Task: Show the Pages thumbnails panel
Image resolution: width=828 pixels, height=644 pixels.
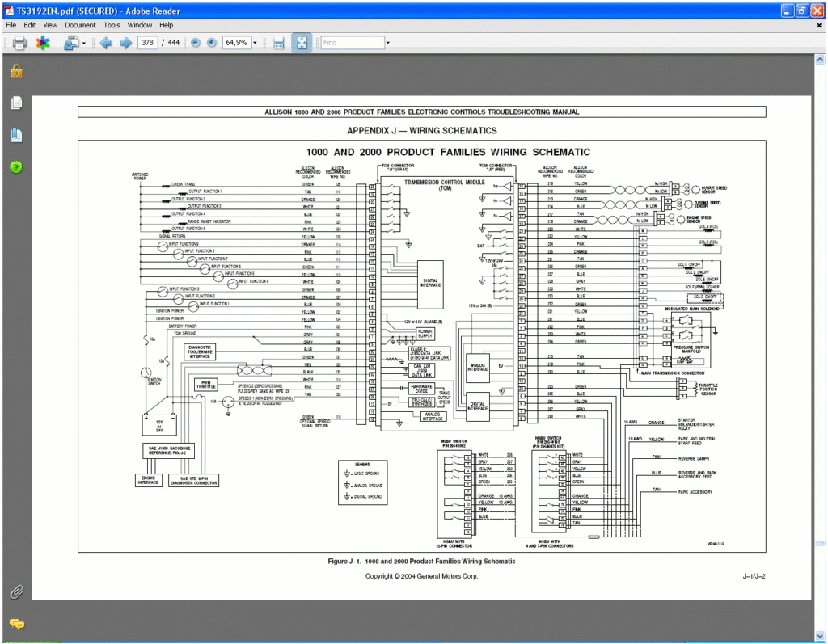Action: point(16,103)
